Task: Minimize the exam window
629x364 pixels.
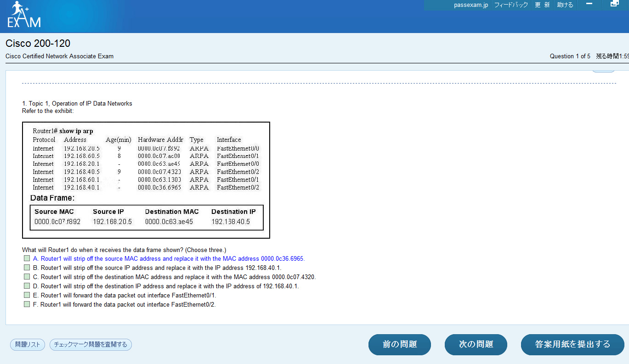Action: pyautogui.click(x=589, y=4)
